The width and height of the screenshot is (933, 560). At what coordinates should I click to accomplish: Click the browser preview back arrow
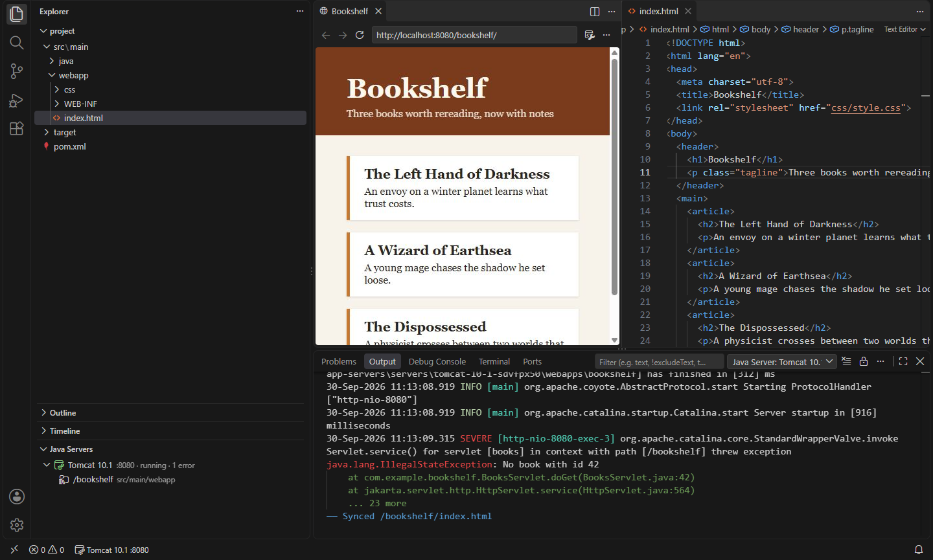(x=326, y=35)
